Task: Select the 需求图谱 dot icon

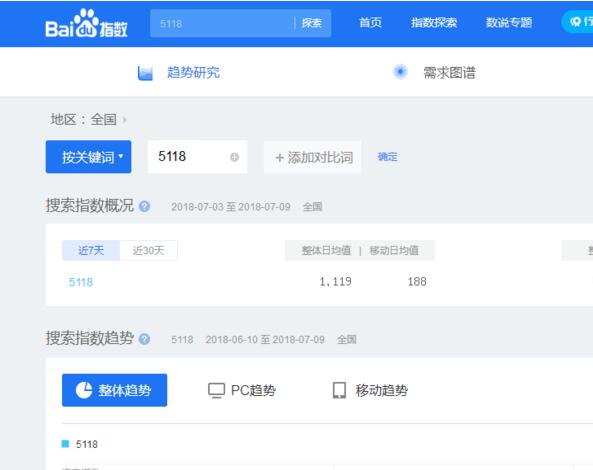Action: [x=400, y=72]
